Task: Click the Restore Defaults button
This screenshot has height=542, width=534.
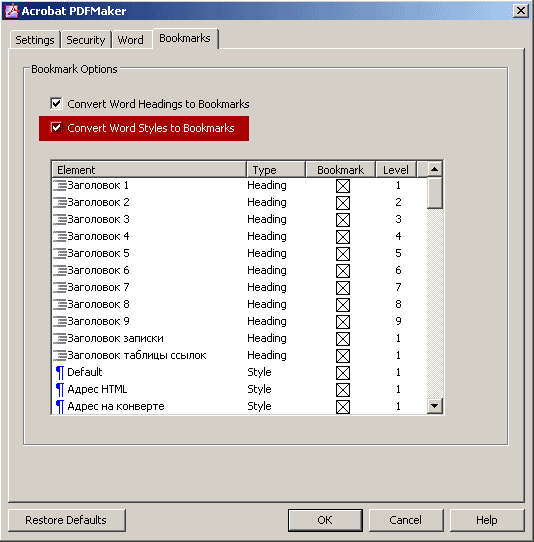Action: pyautogui.click(x=66, y=520)
